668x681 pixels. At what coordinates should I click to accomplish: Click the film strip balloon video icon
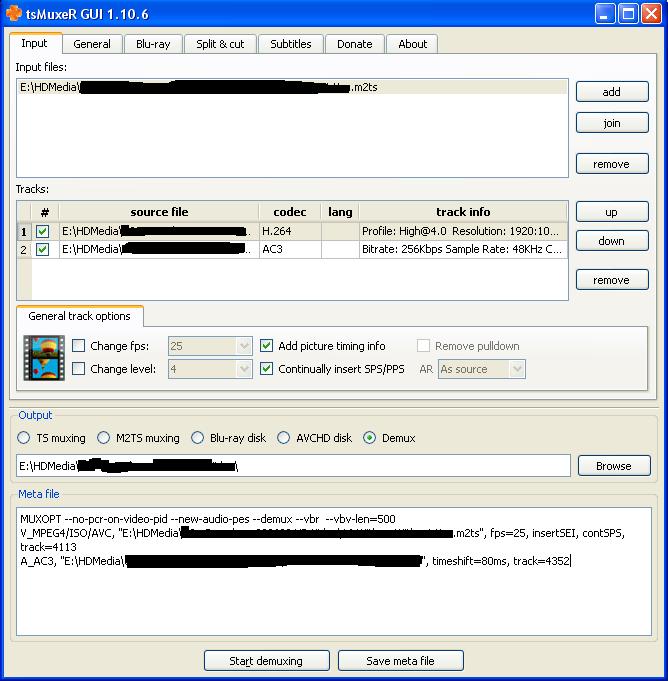pos(44,358)
